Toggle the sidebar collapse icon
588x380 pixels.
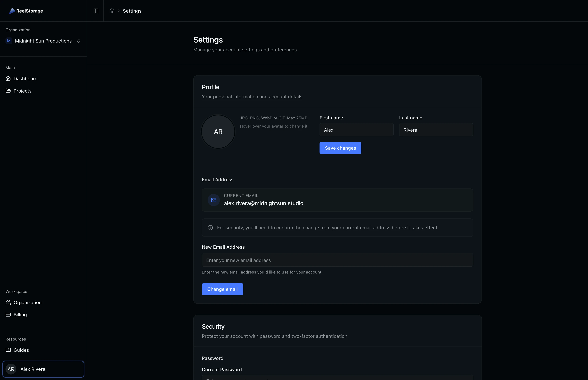pyautogui.click(x=96, y=11)
